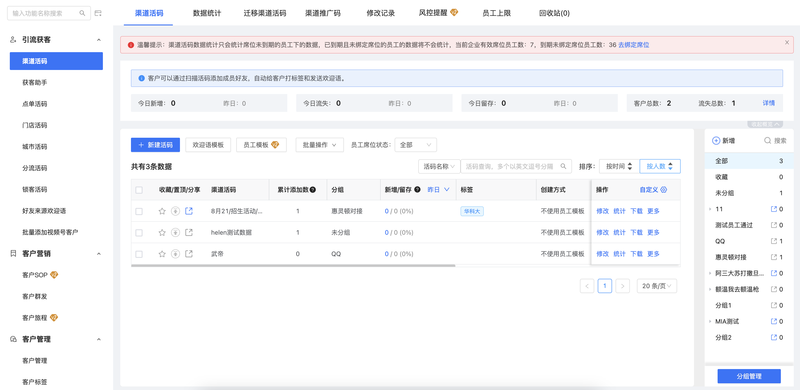Pin the 武帝 row to top
This screenshot has width=800, height=390.
(x=176, y=254)
